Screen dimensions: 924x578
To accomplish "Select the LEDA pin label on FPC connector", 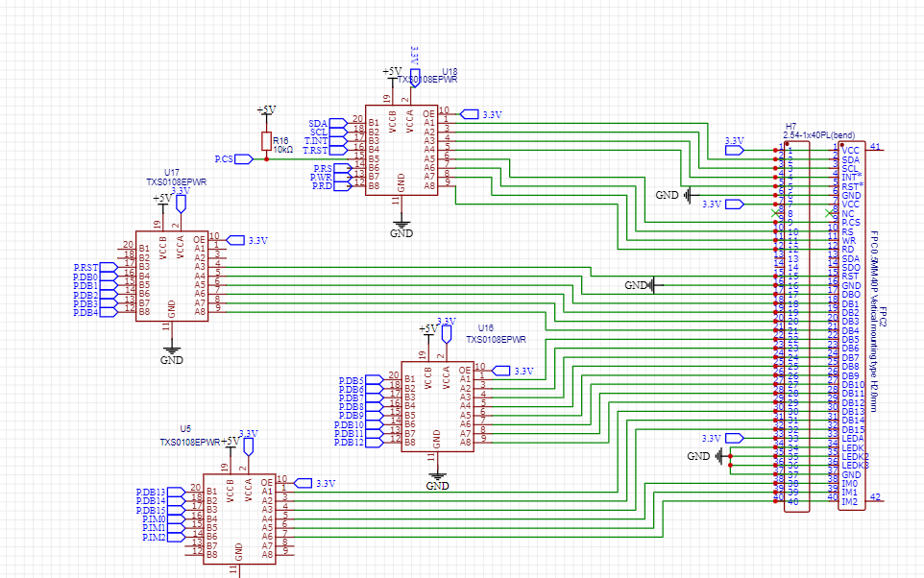I will tap(853, 439).
